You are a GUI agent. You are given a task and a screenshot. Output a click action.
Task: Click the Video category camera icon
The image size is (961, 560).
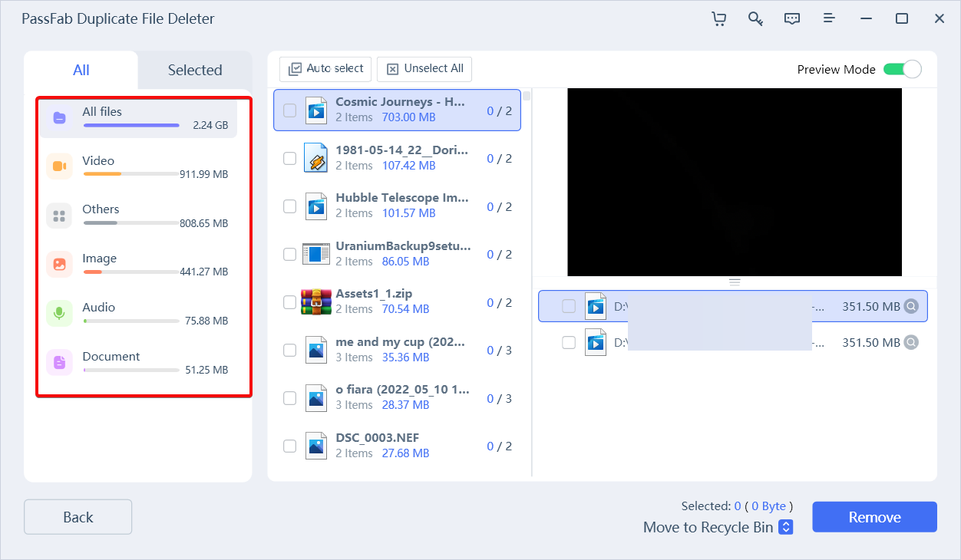59,166
